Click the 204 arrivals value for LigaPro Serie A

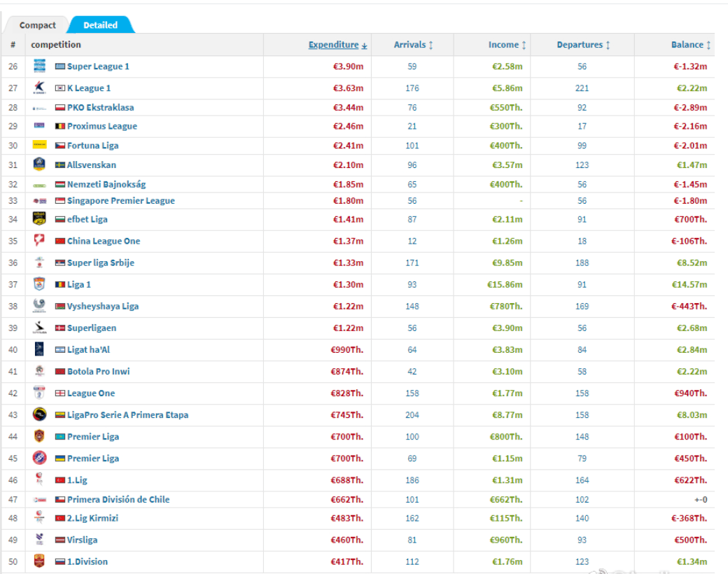pyautogui.click(x=412, y=415)
